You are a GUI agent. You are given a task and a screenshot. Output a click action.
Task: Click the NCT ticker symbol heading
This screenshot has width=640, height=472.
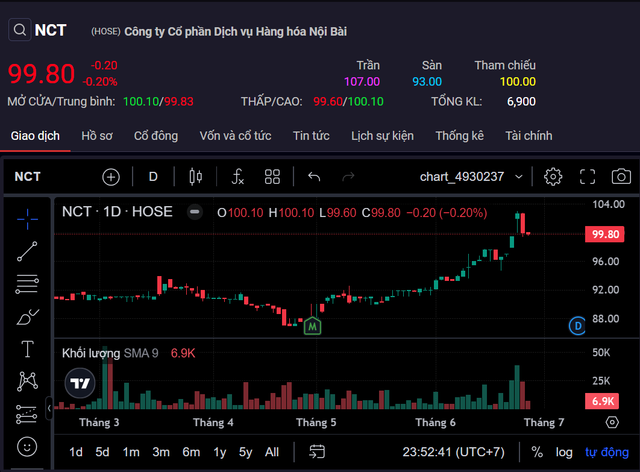click(50, 30)
